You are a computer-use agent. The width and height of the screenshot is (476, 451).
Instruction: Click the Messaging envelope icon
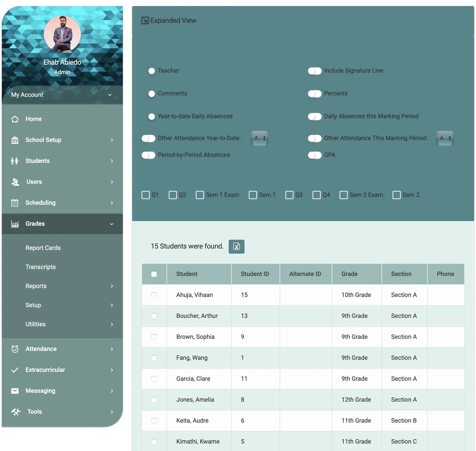point(15,391)
